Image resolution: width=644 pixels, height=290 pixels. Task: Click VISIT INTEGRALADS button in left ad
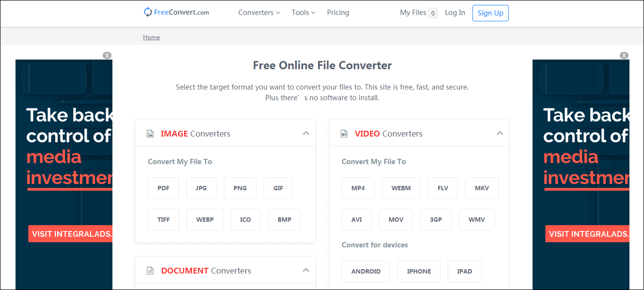point(70,234)
